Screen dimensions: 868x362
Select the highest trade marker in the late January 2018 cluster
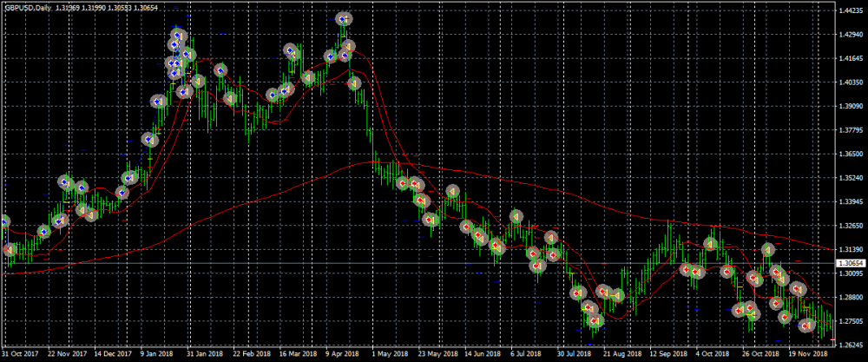click(178, 36)
